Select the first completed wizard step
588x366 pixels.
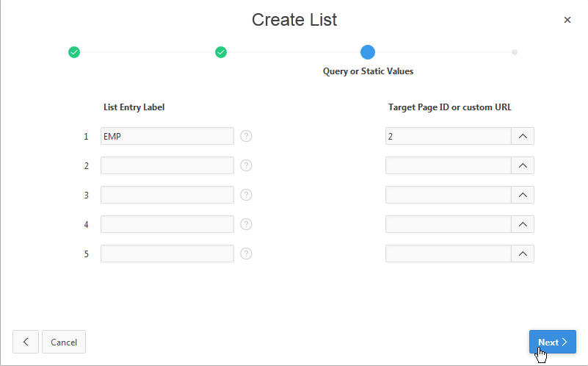coord(74,52)
